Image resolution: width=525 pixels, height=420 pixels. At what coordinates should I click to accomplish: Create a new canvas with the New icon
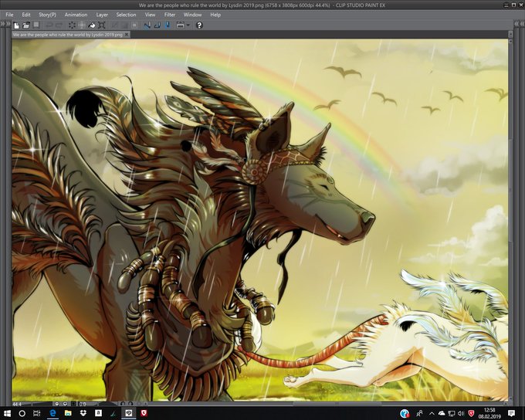click(x=16, y=25)
